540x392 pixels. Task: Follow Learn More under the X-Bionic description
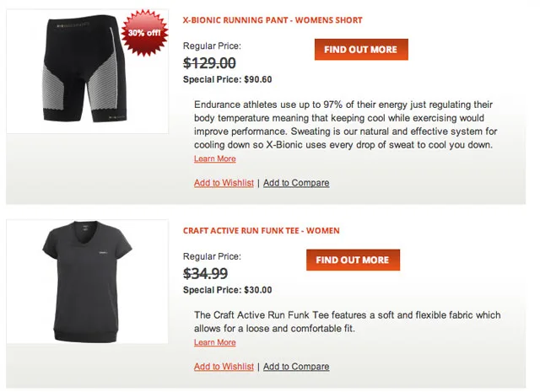click(x=215, y=158)
